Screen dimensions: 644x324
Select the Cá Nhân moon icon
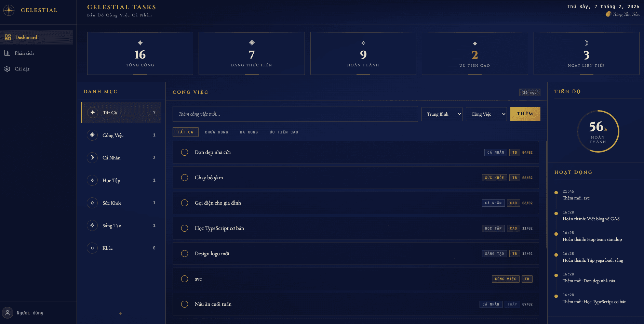[92, 158]
